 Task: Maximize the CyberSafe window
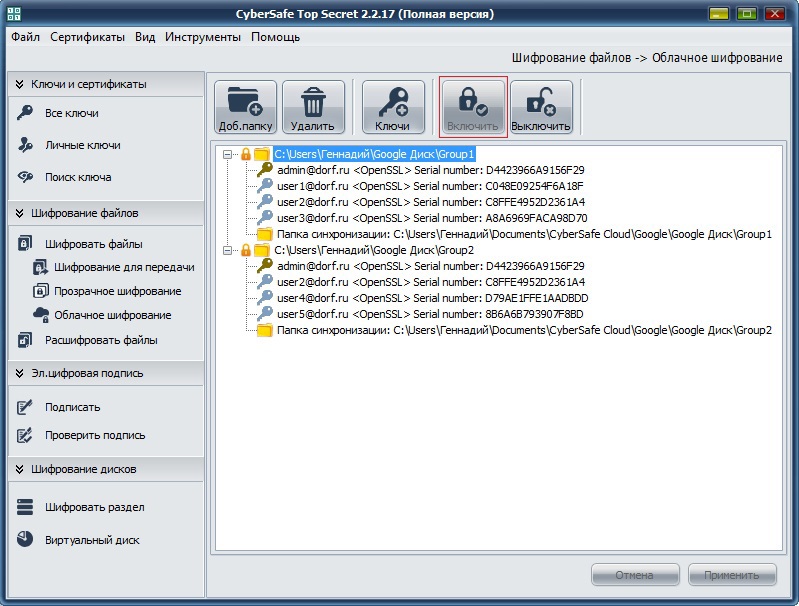pyautogui.click(x=747, y=14)
